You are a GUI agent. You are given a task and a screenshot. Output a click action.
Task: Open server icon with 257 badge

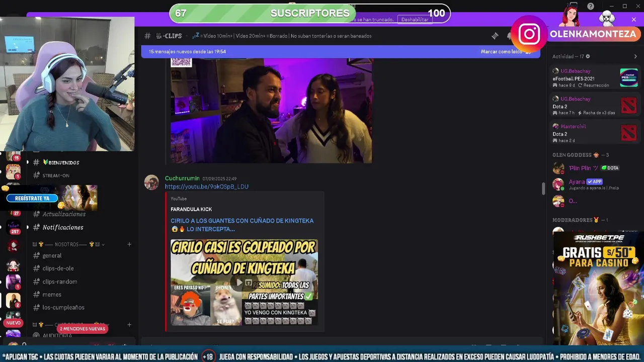[x=13, y=227]
